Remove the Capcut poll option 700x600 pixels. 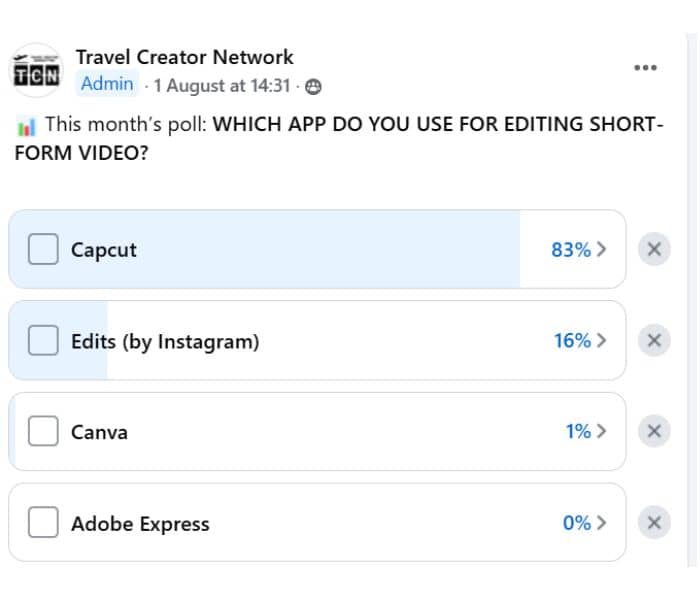pyautogui.click(x=654, y=249)
